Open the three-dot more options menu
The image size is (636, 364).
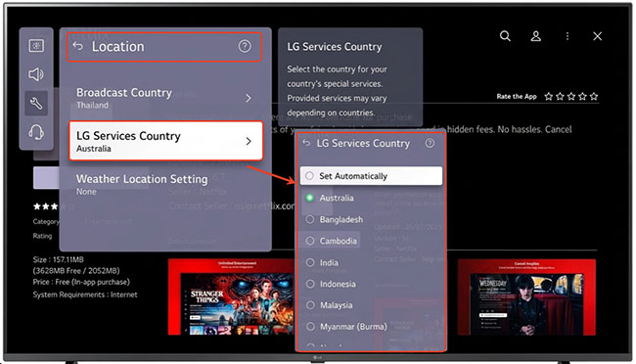(x=568, y=36)
